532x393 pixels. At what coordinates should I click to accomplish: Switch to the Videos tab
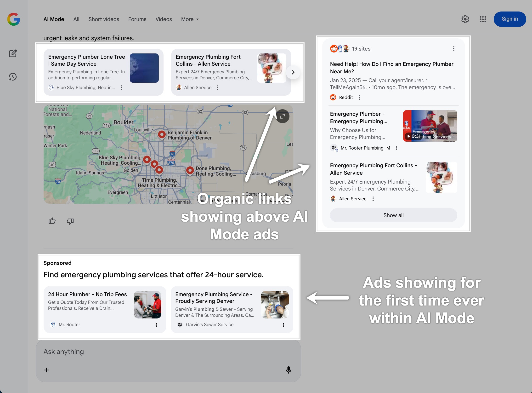pyautogui.click(x=164, y=19)
